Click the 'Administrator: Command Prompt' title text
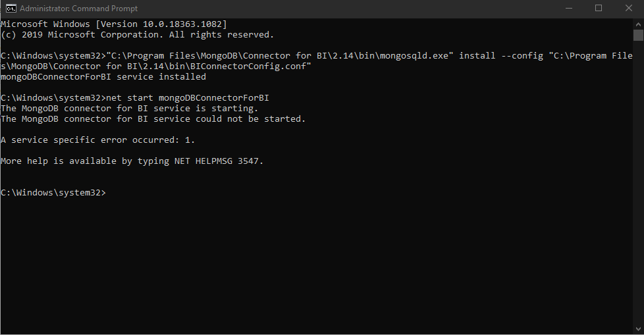This screenshot has height=335, width=644. point(79,9)
